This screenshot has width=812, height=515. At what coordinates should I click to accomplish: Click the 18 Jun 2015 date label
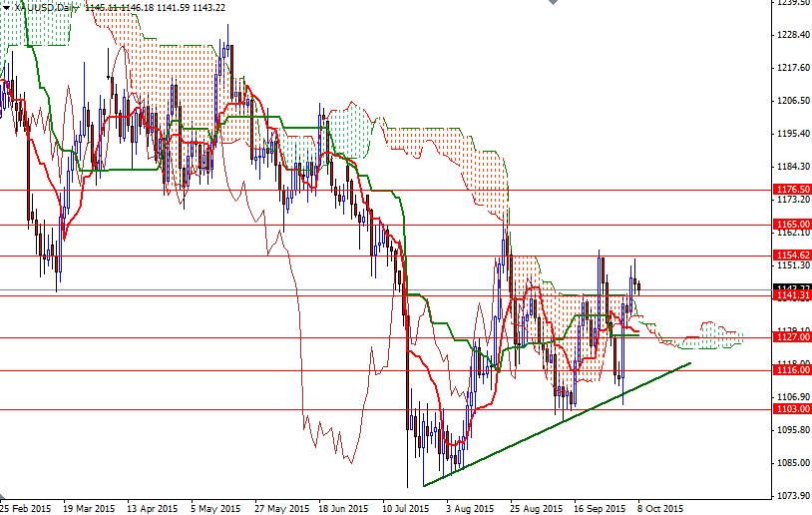pyautogui.click(x=343, y=507)
